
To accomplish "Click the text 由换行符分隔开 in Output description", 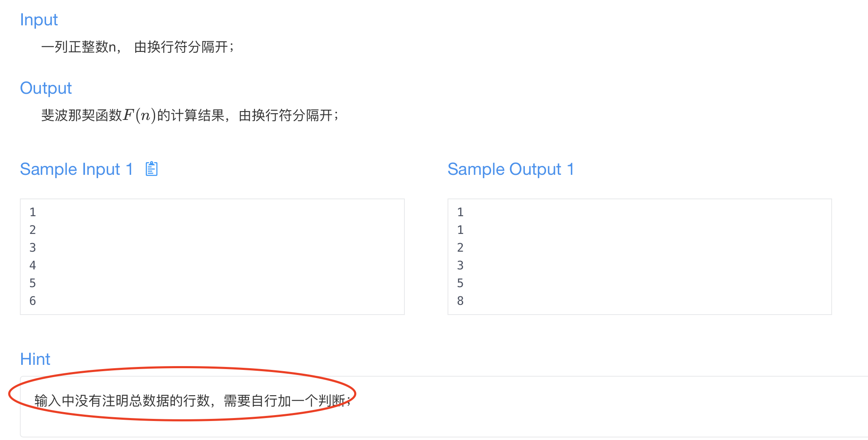I will pyautogui.click(x=286, y=115).
